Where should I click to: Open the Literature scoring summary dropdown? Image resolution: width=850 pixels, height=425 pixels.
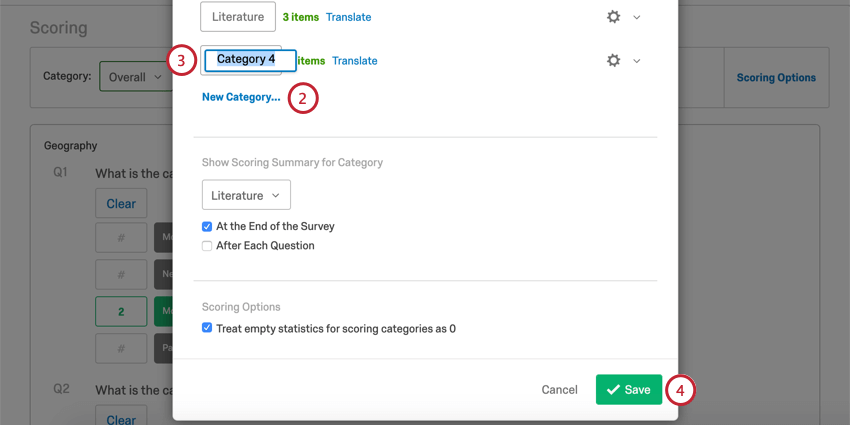tap(246, 195)
